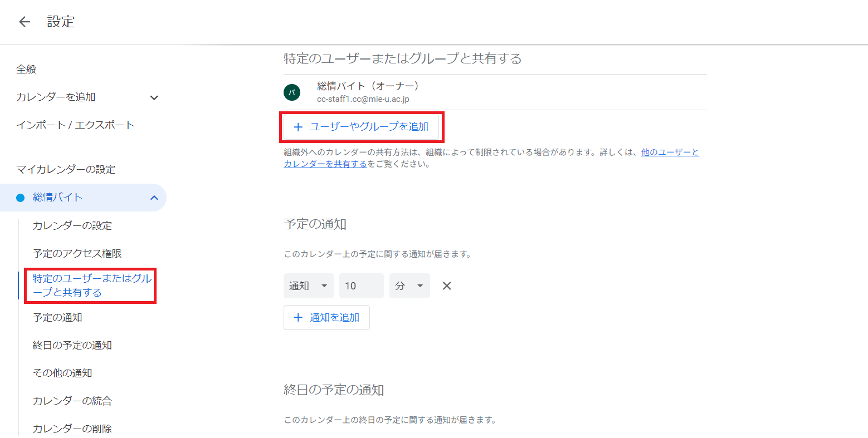Viewport: 868px width, 438px height.
Task: Click the 総情バイト owner avatar icon
Action: pyautogui.click(x=292, y=92)
